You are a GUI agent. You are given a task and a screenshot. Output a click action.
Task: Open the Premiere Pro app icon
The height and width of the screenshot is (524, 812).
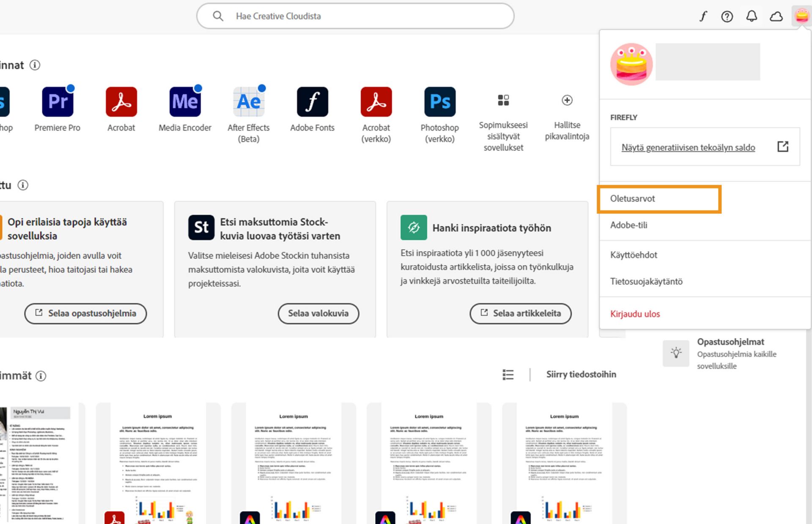point(58,102)
